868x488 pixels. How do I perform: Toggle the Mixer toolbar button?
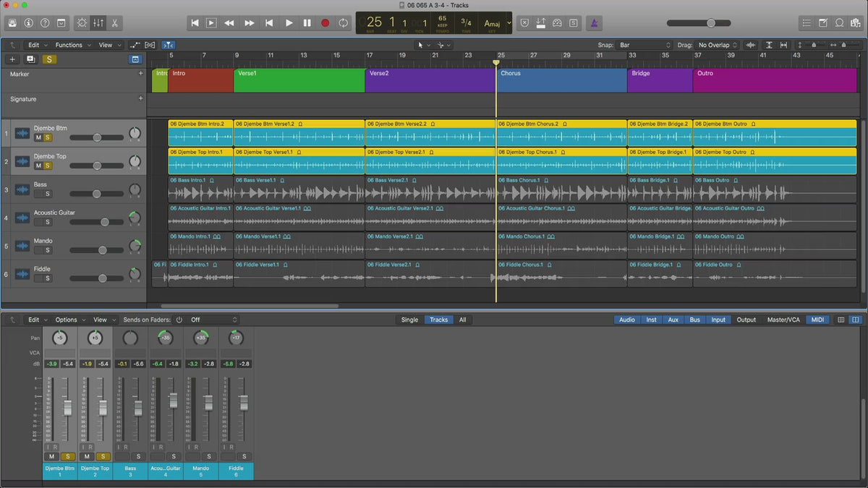point(98,23)
